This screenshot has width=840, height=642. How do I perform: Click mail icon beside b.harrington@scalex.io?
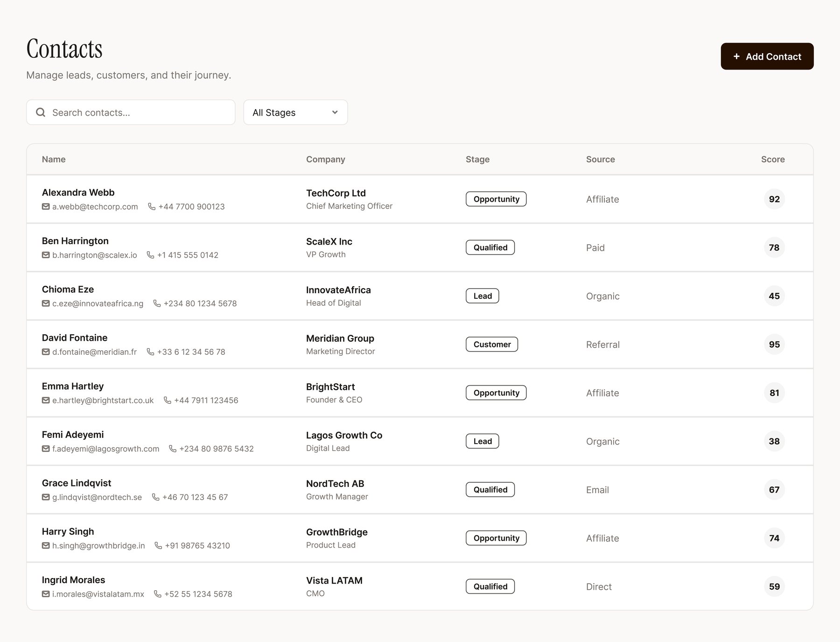[x=46, y=255]
